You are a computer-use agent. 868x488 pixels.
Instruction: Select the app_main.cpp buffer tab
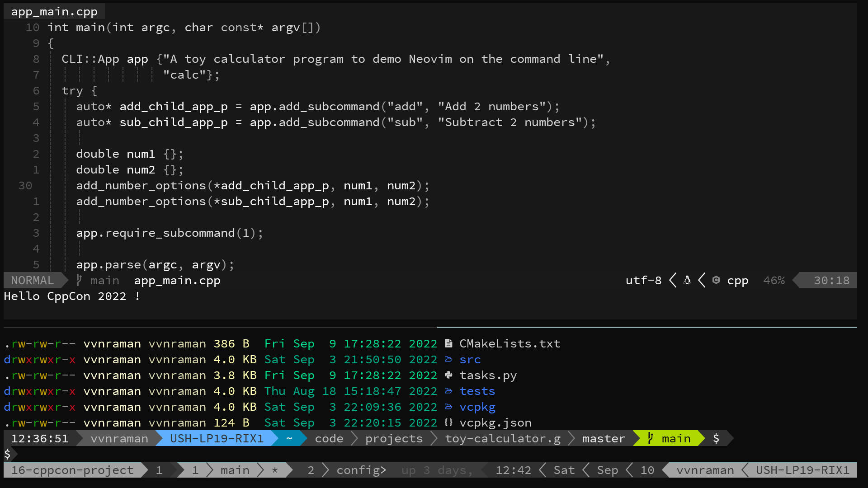[x=54, y=11]
